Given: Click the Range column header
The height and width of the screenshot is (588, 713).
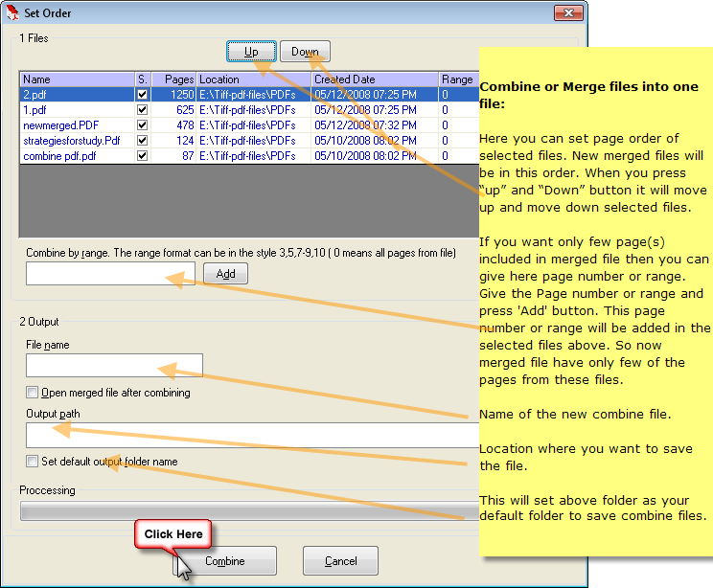Looking at the screenshot, I should pos(459,79).
